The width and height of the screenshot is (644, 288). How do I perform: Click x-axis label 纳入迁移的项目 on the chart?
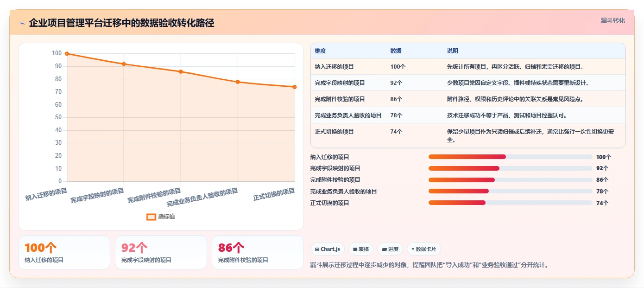(46, 194)
